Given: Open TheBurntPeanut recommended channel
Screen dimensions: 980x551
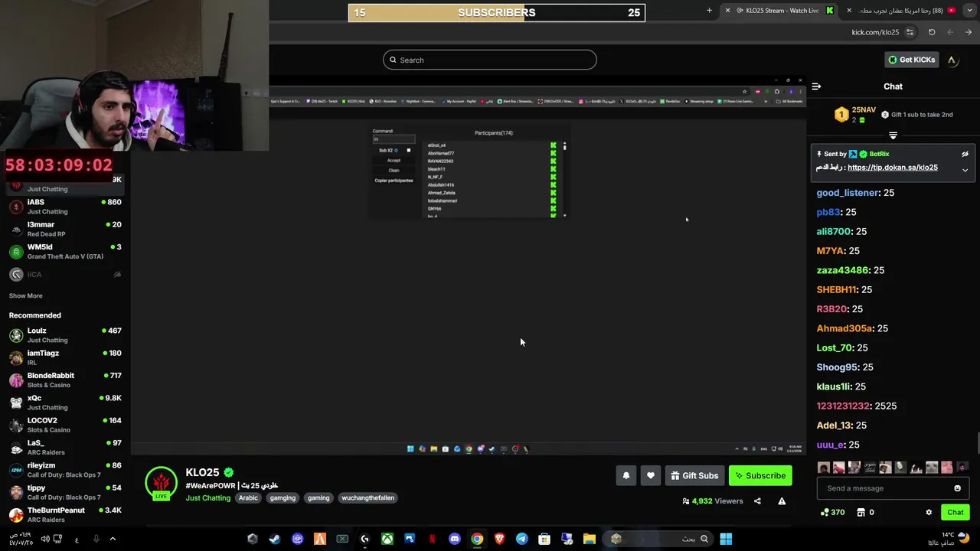Looking at the screenshot, I should pyautogui.click(x=65, y=515).
